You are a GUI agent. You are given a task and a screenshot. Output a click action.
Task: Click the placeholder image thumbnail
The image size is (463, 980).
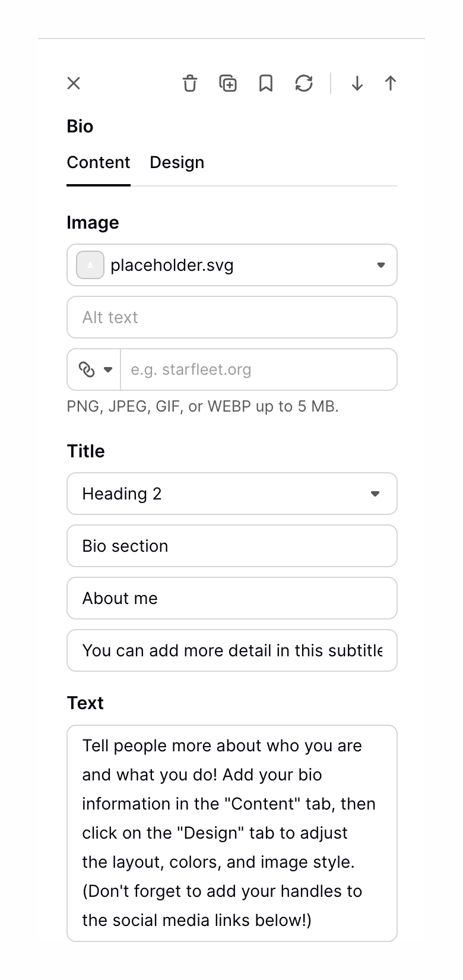tap(90, 265)
